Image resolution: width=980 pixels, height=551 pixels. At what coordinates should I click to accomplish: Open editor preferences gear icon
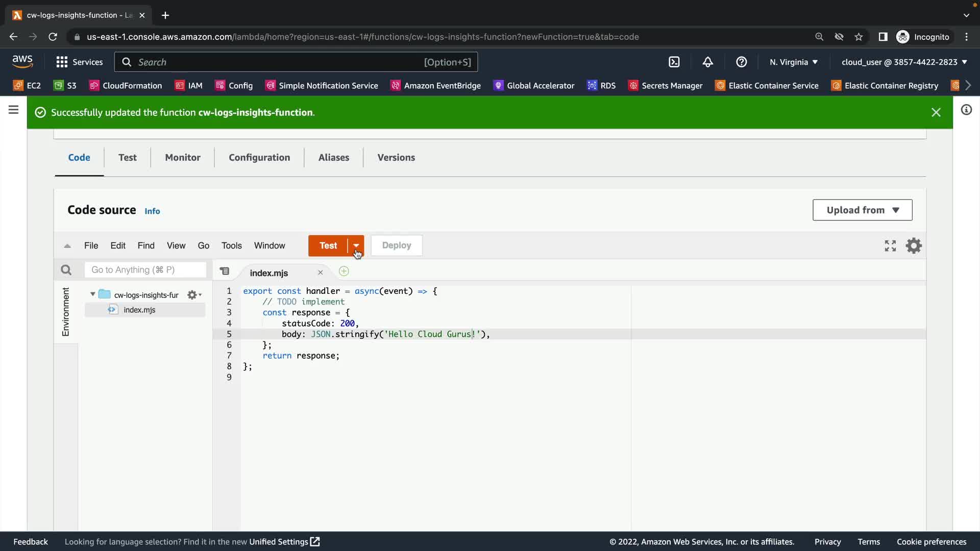coord(913,246)
